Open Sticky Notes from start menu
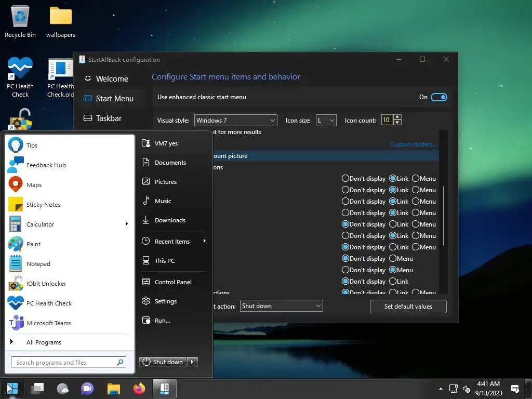 click(x=69, y=205)
